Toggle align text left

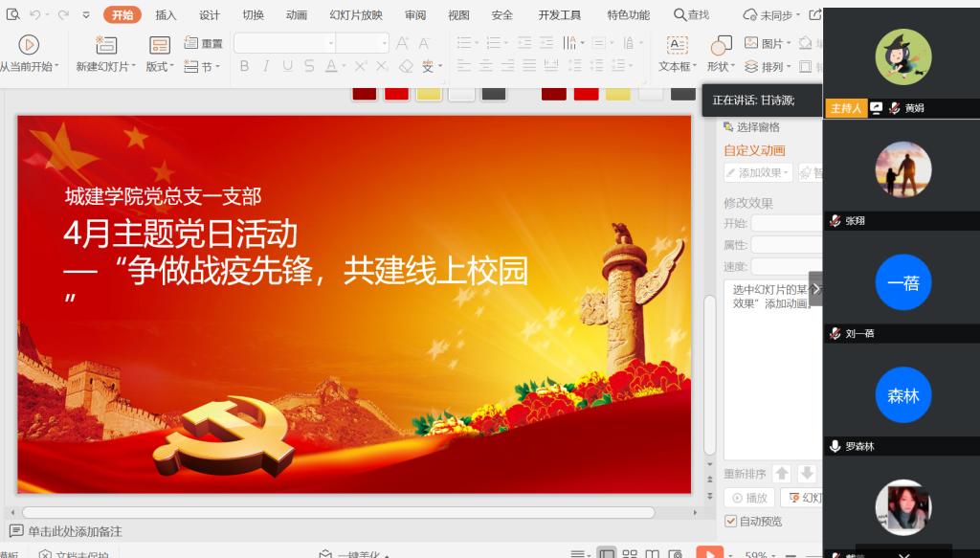tap(464, 66)
